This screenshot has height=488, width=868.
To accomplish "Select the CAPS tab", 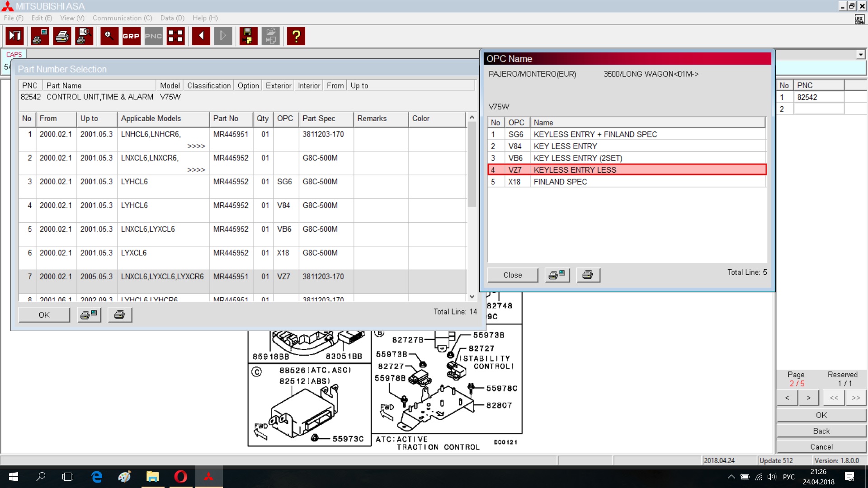I will click(x=14, y=54).
